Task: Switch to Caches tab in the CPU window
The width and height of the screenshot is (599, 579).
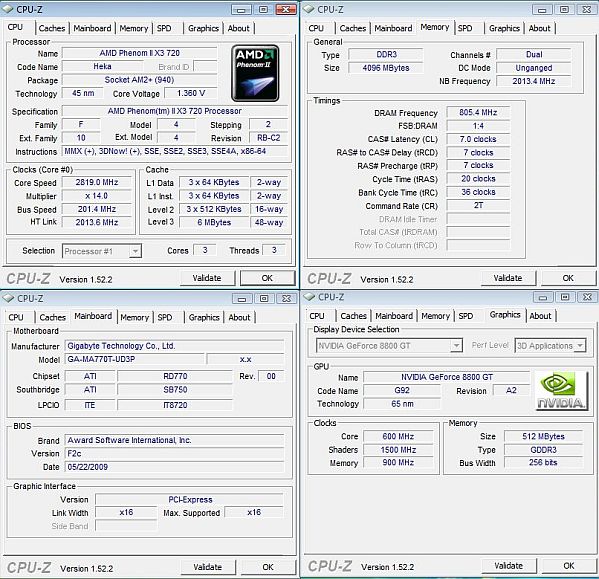Action: point(52,28)
